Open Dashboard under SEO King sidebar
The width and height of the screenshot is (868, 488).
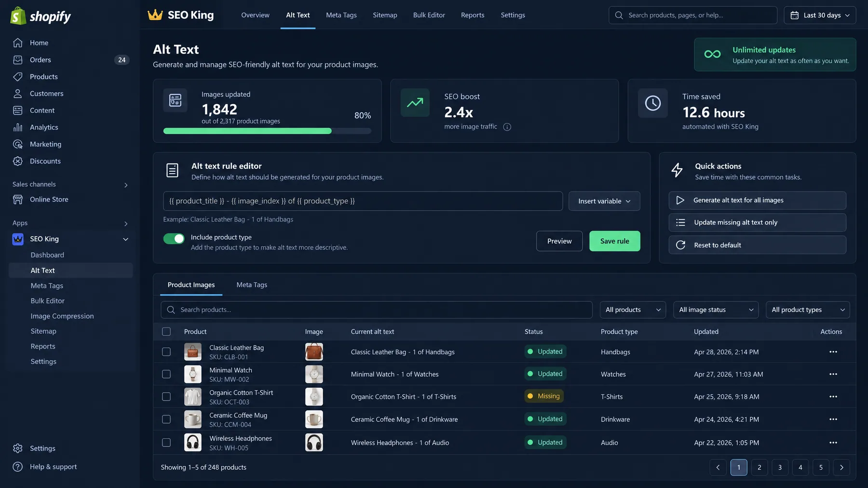[47, 255]
